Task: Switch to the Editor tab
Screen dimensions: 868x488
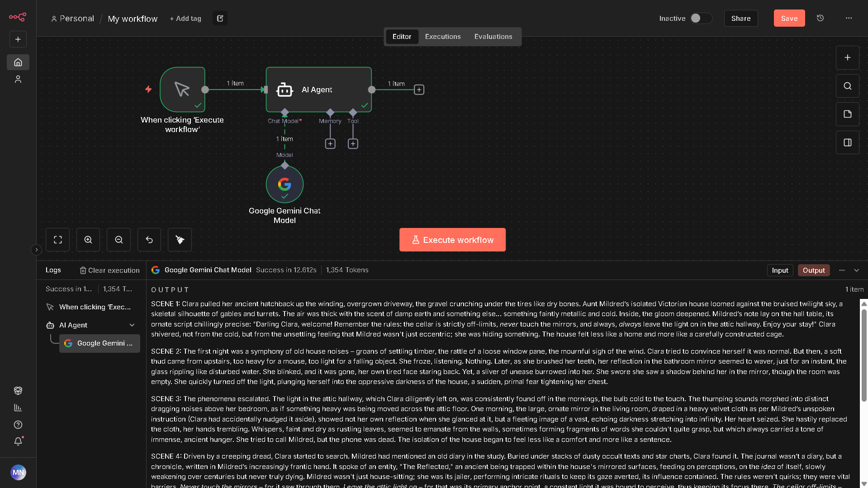Action: tap(402, 37)
